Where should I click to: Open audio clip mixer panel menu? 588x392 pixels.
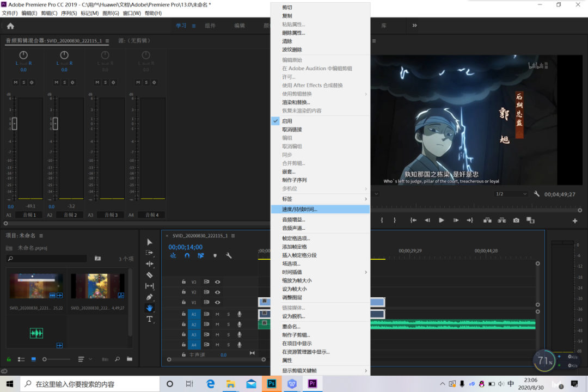coord(107,41)
